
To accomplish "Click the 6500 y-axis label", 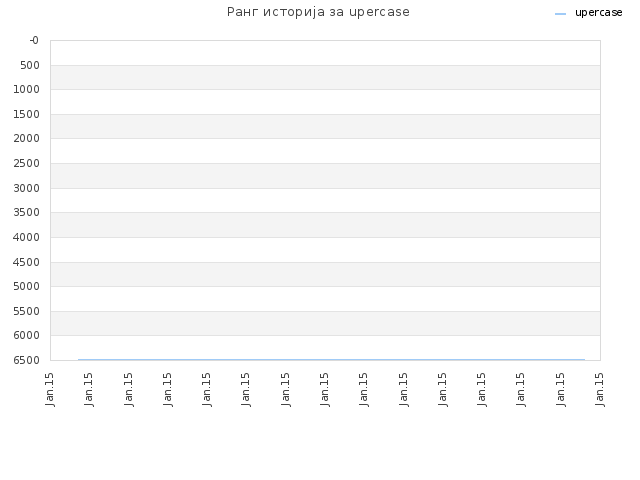I will [26, 360].
